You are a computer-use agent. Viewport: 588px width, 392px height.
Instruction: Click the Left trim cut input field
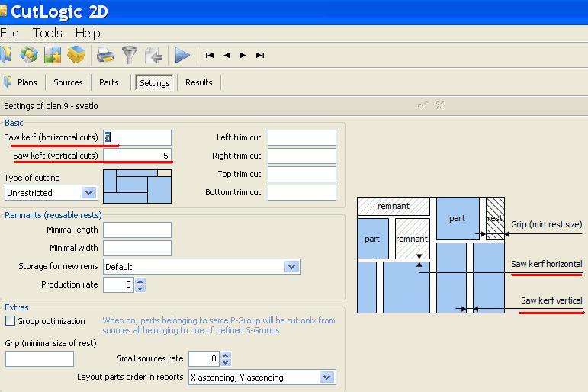pyautogui.click(x=301, y=137)
